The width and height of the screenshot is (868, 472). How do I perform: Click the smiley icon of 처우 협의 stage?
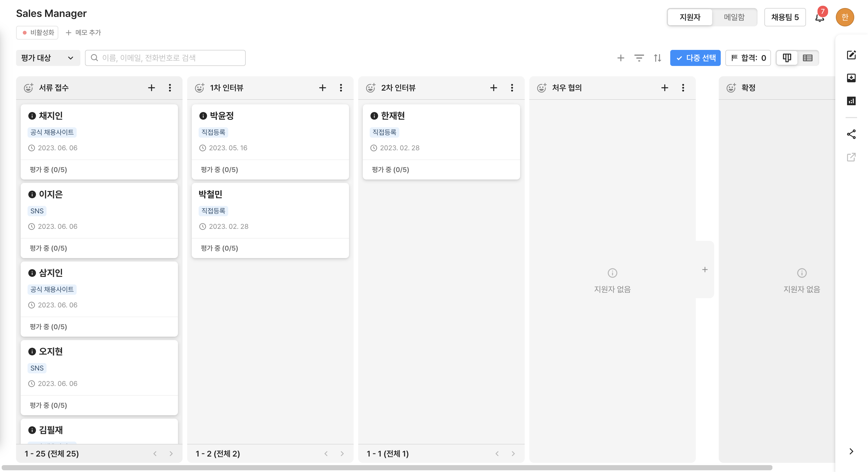point(542,88)
